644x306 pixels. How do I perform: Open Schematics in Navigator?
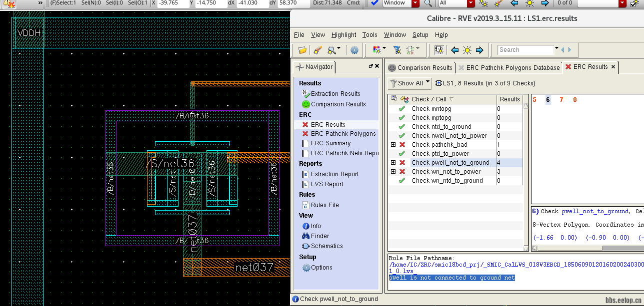tap(322, 246)
